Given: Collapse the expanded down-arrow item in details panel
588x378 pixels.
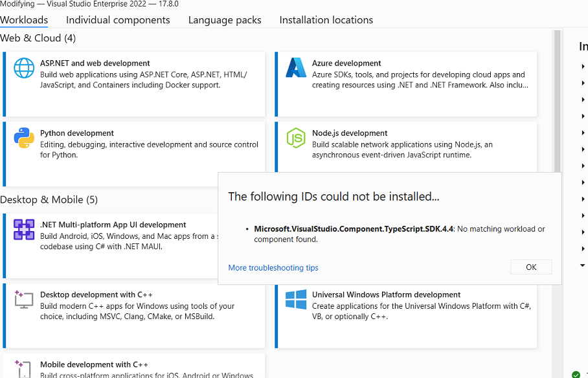Looking at the screenshot, I should click(x=582, y=265).
